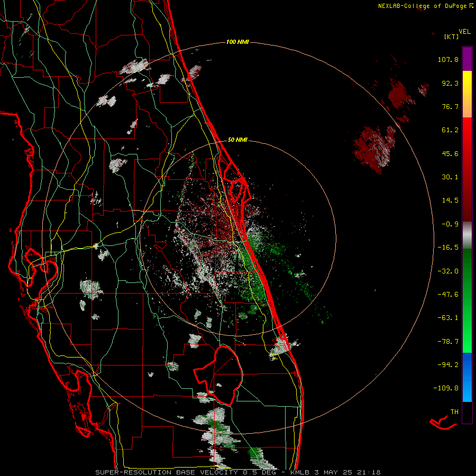The image size is (476, 476).
Task: Click the 76.7 velocity scale value
Action: (x=450, y=106)
